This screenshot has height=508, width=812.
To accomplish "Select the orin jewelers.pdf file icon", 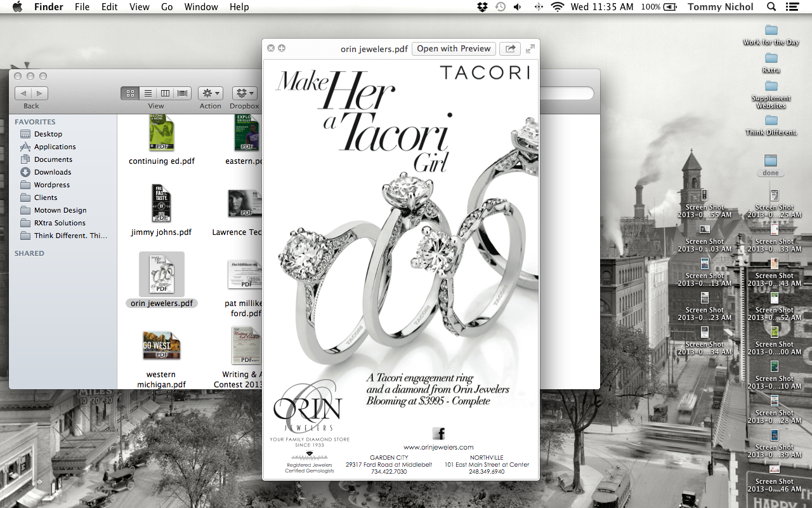I will 162,274.
